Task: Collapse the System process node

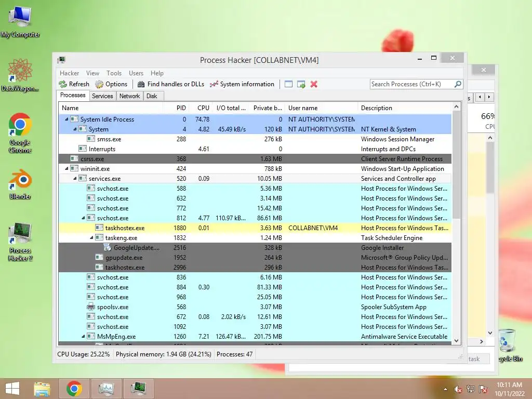Action: 75,129
